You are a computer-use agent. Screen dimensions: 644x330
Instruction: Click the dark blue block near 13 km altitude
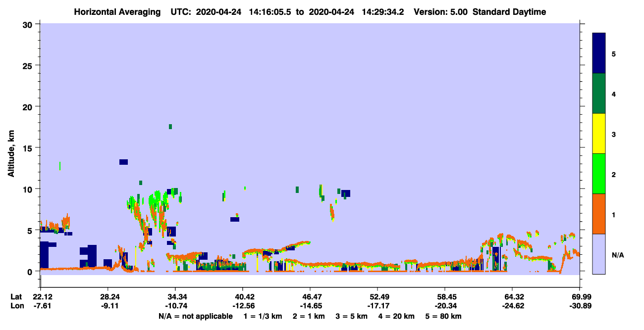(x=123, y=162)
